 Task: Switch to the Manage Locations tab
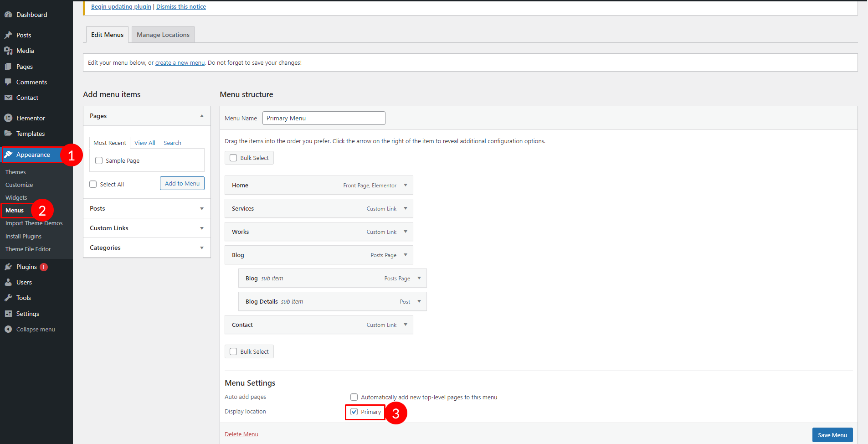click(x=163, y=35)
